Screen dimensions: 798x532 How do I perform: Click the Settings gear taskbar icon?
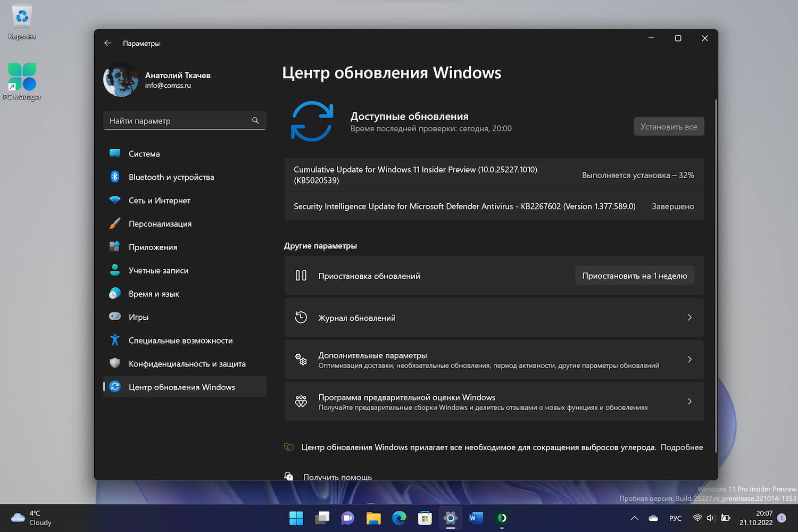click(x=450, y=518)
